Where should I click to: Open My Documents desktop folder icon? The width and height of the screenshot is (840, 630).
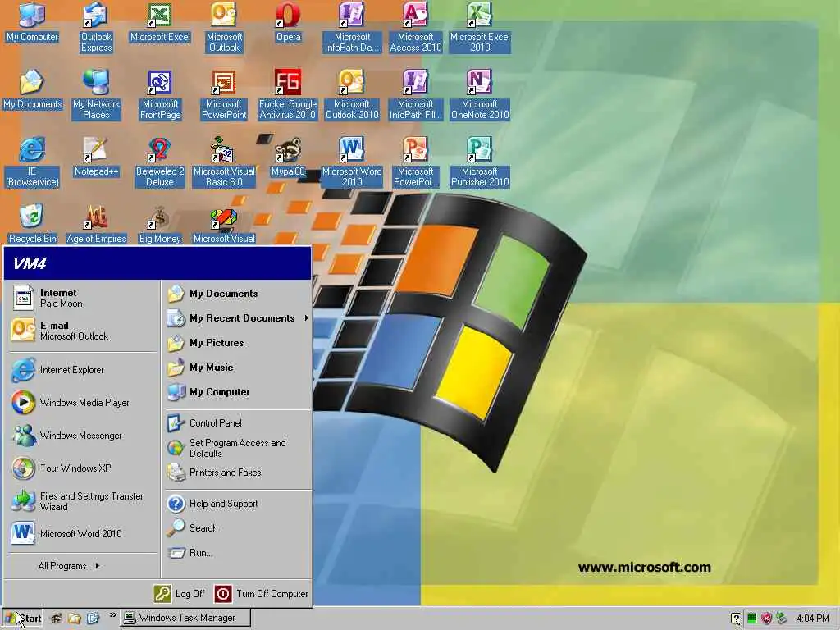[32, 90]
